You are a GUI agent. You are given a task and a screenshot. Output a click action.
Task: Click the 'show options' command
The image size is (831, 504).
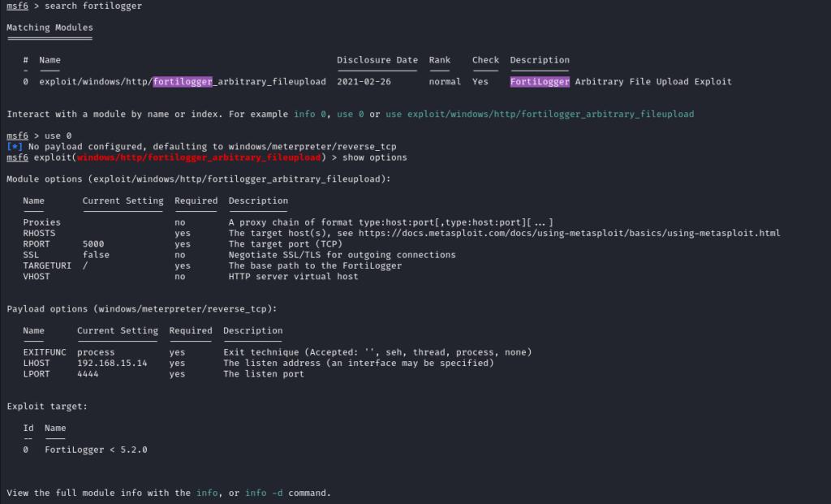(x=375, y=157)
